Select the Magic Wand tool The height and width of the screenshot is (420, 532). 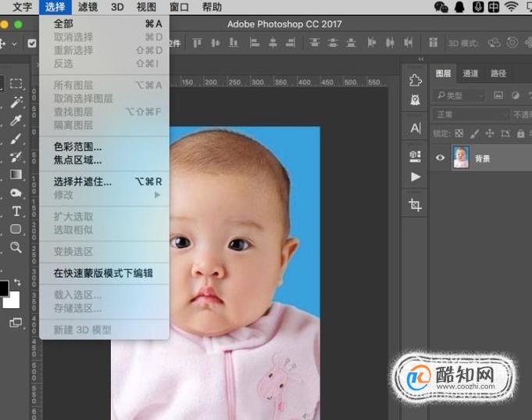[x=16, y=102]
